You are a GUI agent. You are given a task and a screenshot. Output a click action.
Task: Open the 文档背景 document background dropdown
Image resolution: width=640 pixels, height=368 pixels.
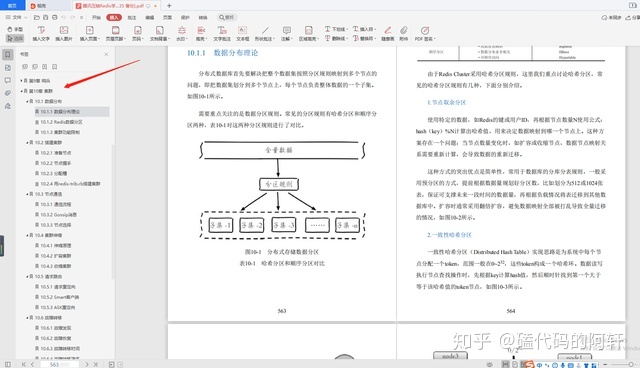pyautogui.click(x=160, y=33)
